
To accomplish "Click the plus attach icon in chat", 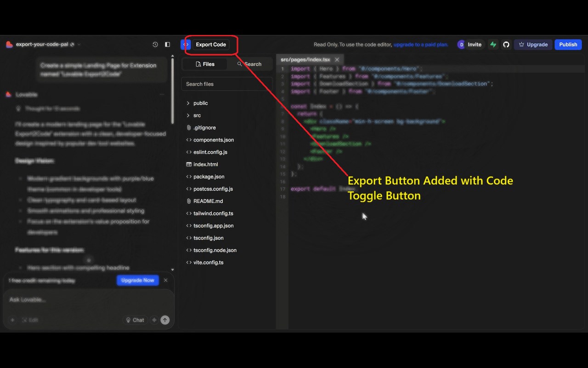I will (12, 320).
